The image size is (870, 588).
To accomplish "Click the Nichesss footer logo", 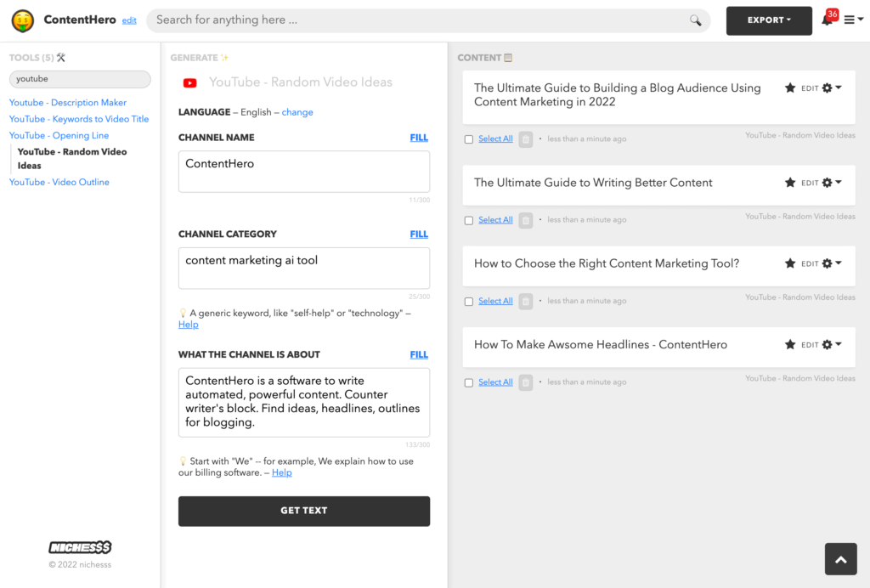I will [80, 547].
